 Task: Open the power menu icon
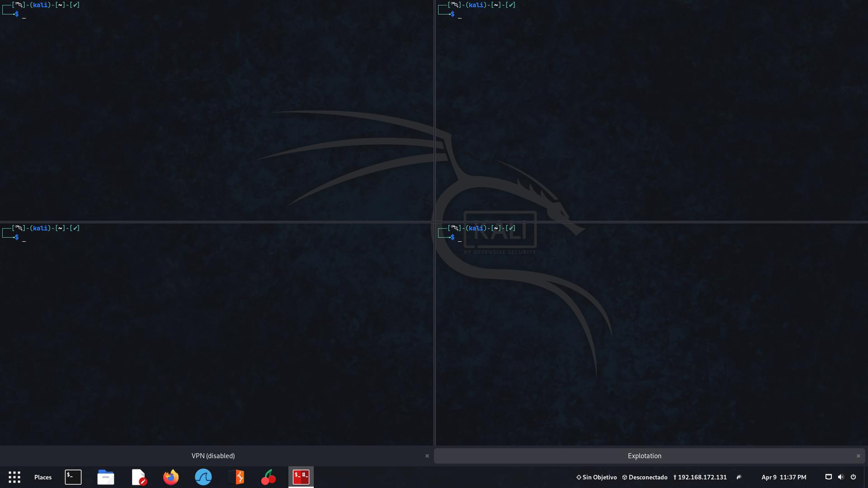point(853,477)
